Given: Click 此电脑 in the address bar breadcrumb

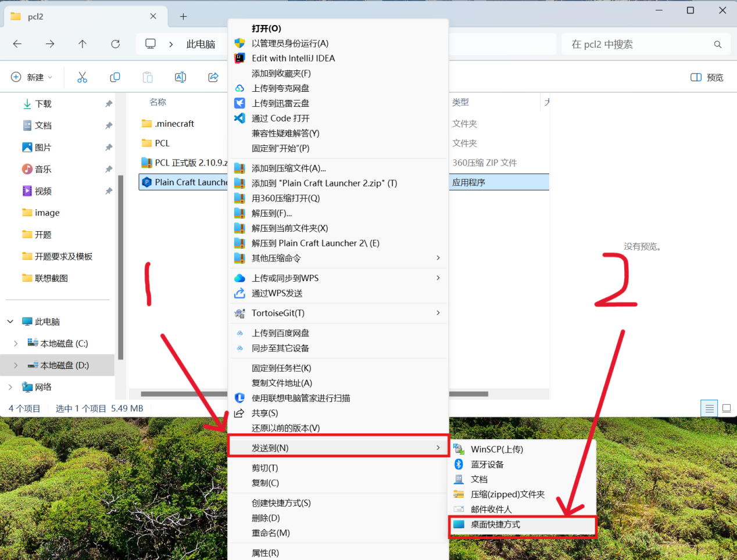Looking at the screenshot, I should tap(201, 44).
